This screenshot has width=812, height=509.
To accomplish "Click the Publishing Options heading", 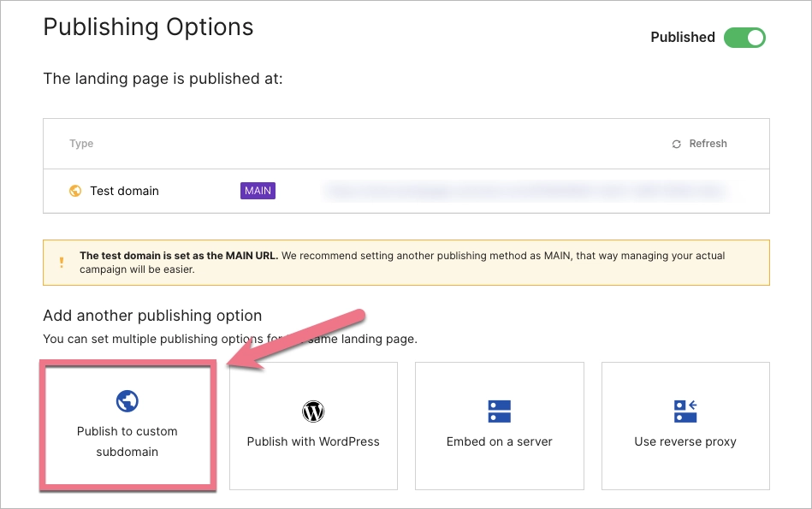I will point(149,27).
